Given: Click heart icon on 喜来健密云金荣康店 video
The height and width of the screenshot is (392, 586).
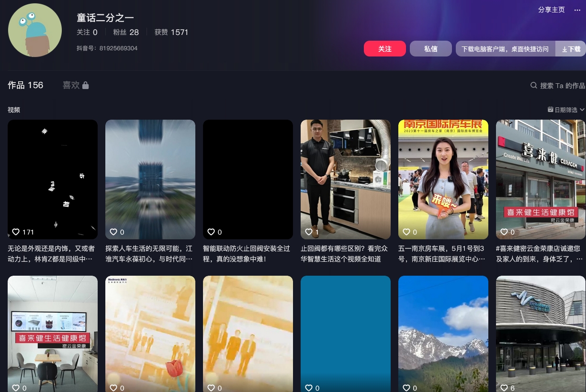Looking at the screenshot, I should (x=504, y=232).
